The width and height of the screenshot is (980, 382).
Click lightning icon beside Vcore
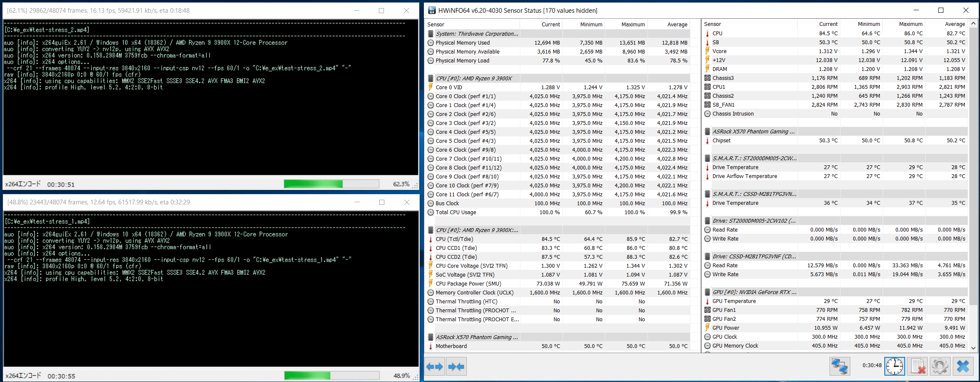(707, 51)
